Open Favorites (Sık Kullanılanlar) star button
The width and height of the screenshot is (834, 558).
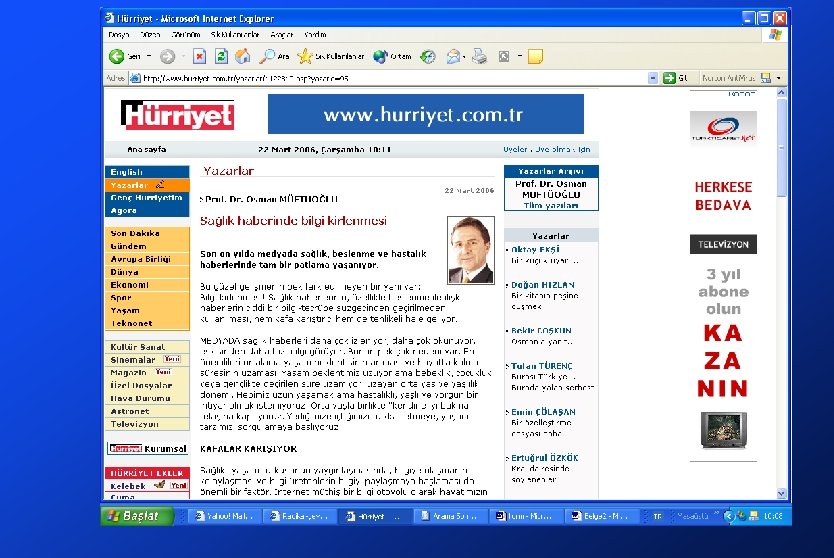(331, 56)
